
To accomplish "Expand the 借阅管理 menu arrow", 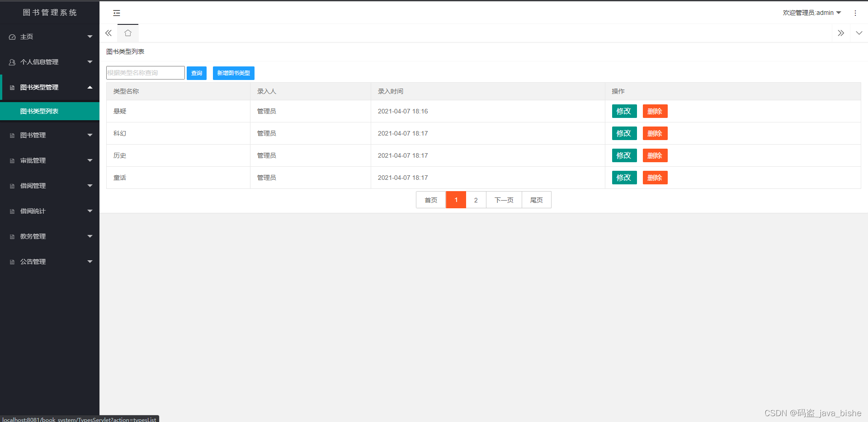I will (x=90, y=186).
